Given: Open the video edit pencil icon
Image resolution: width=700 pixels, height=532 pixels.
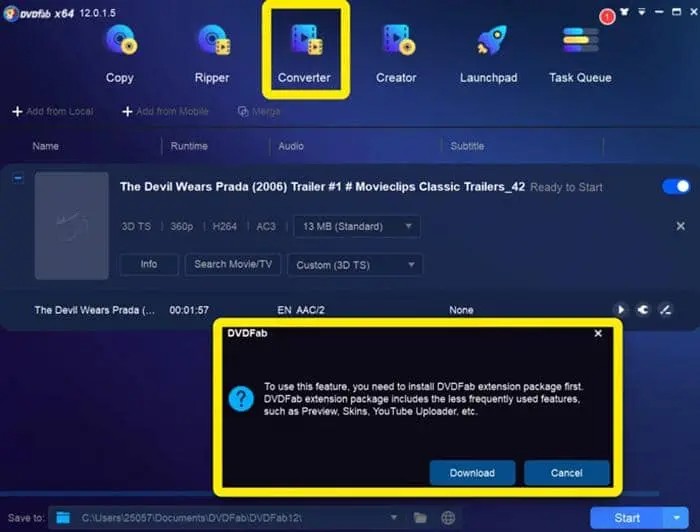Looking at the screenshot, I should 666,310.
